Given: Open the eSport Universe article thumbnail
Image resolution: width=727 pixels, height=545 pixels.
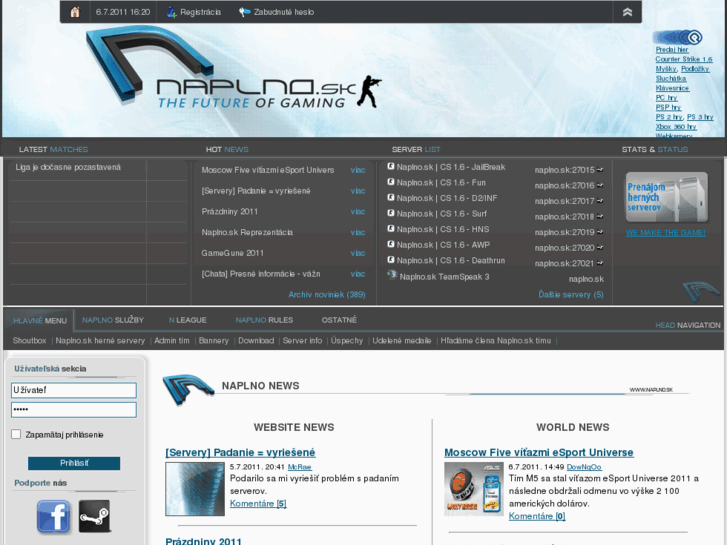Looking at the screenshot, I should (474, 489).
